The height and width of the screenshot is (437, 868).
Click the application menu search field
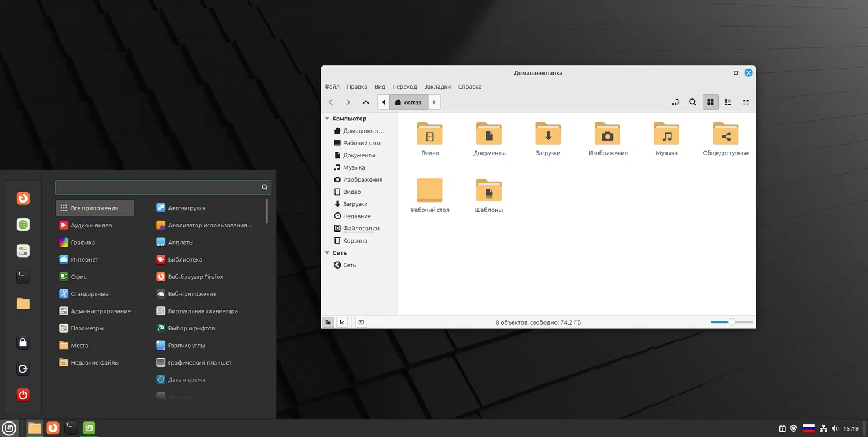pos(159,188)
